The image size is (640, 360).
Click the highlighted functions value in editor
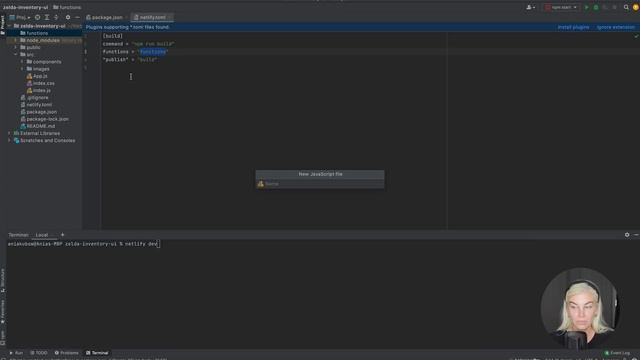click(153, 52)
